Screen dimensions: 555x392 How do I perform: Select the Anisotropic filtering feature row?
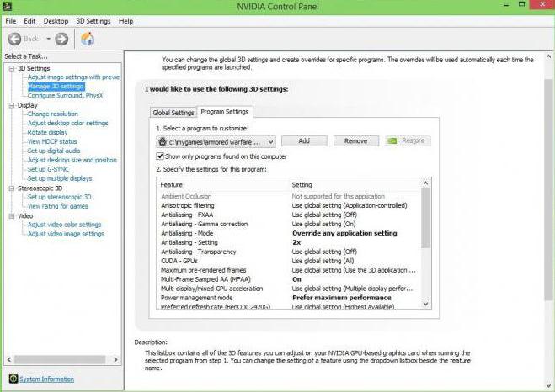pyautogui.click(x=289, y=205)
